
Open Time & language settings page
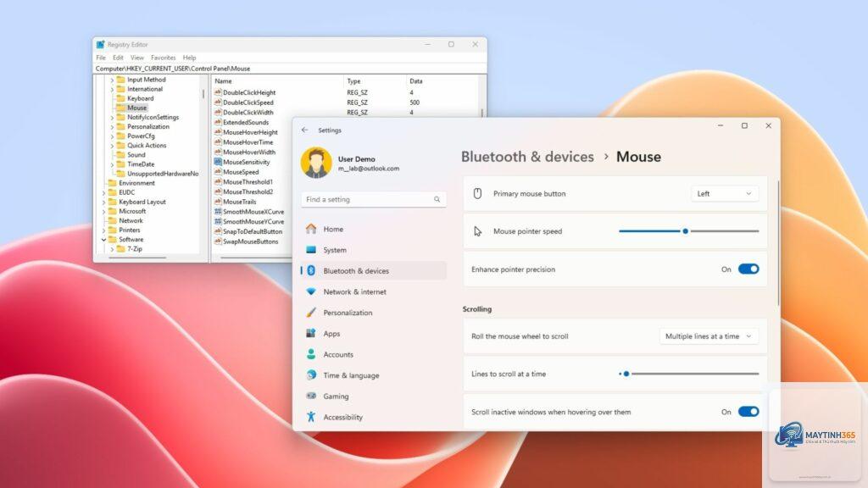[x=374, y=375]
